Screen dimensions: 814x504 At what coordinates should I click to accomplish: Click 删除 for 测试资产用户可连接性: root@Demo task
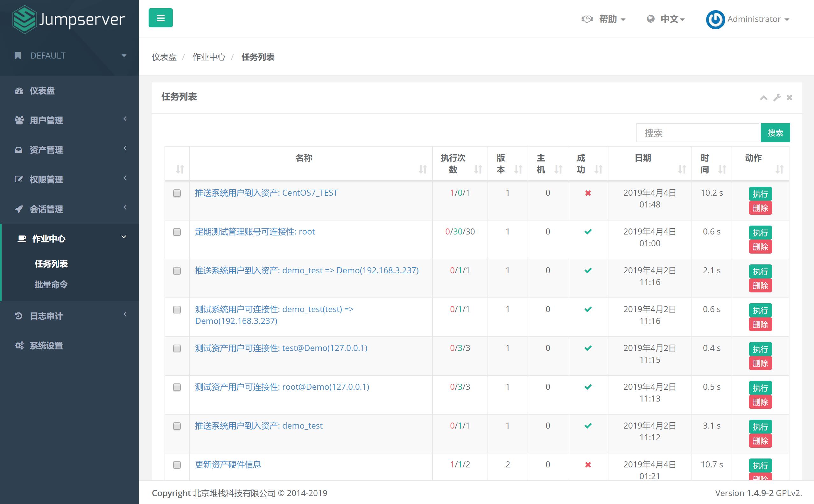coord(760,402)
